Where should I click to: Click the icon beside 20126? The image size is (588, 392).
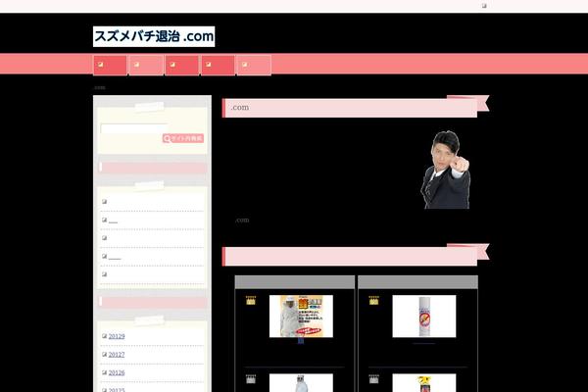click(x=104, y=372)
